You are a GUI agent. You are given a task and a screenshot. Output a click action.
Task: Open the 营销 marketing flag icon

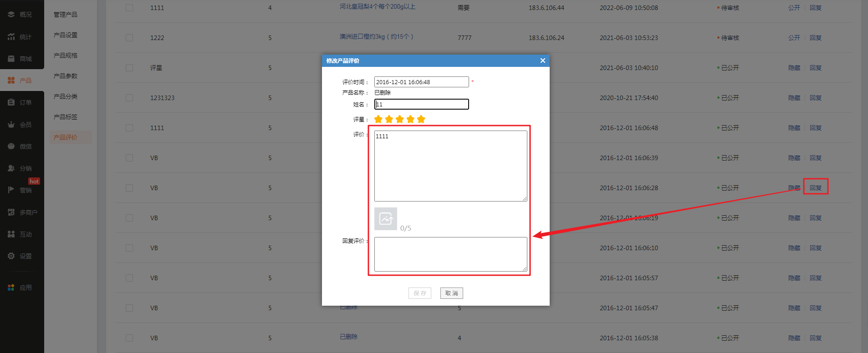11,190
